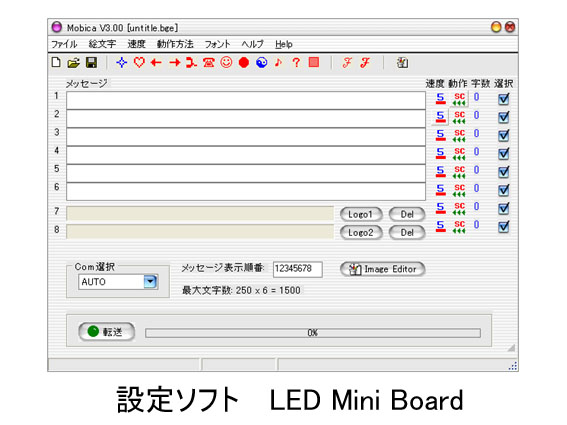Screen dimensions: 567x425
Task: Open image editor from toolbar icon
Action: point(402,63)
